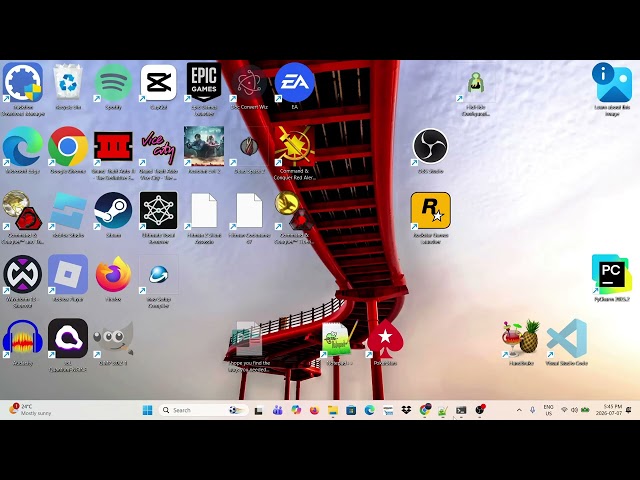Launch GIMP from the desktop
Viewport: 640px width, 480px height.
tap(113, 339)
